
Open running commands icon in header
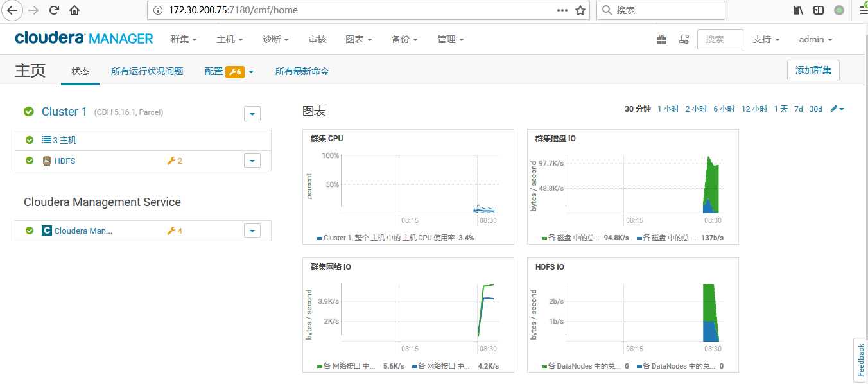tap(684, 39)
